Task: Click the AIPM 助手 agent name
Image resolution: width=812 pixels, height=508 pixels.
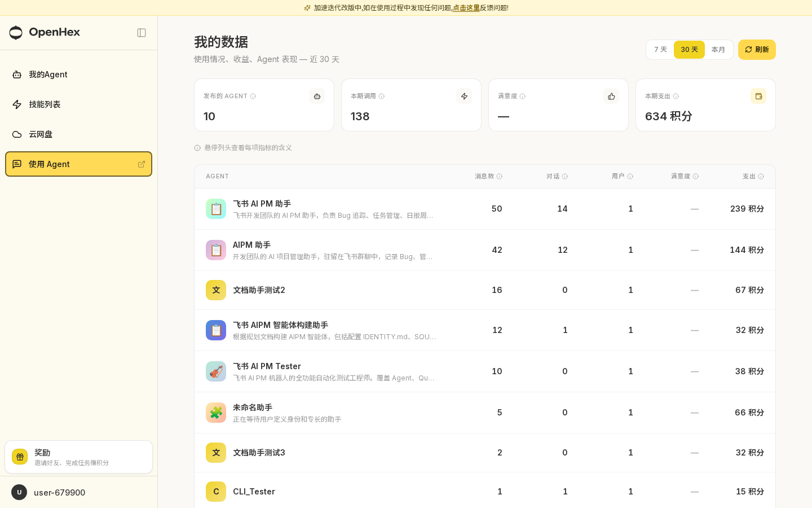Action: click(x=251, y=245)
